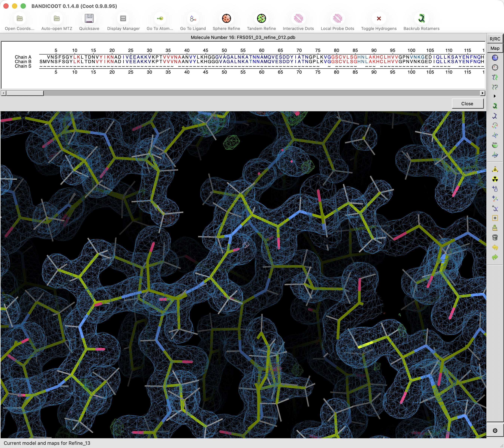
Task: Click the R/RC button in sidebar
Action: 495,39
